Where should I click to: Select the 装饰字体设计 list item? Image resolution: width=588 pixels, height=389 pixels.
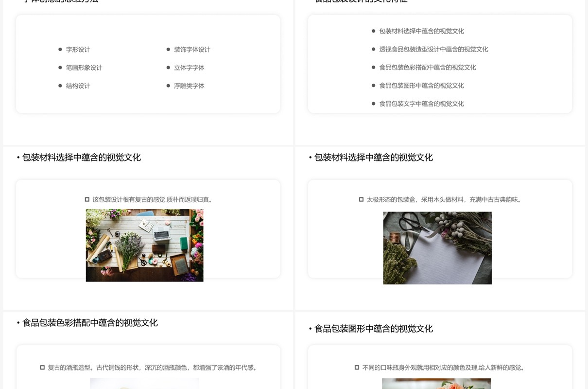(192, 50)
